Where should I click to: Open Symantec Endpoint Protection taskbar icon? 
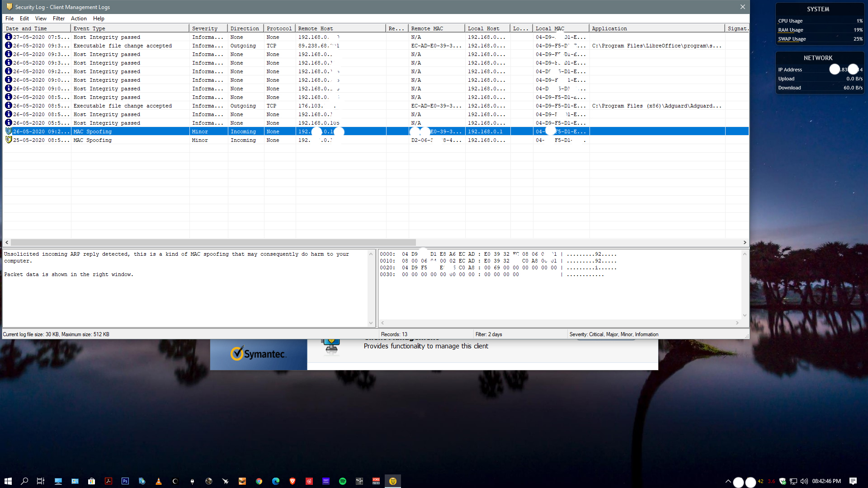pyautogui.click(x=393, y=481)
